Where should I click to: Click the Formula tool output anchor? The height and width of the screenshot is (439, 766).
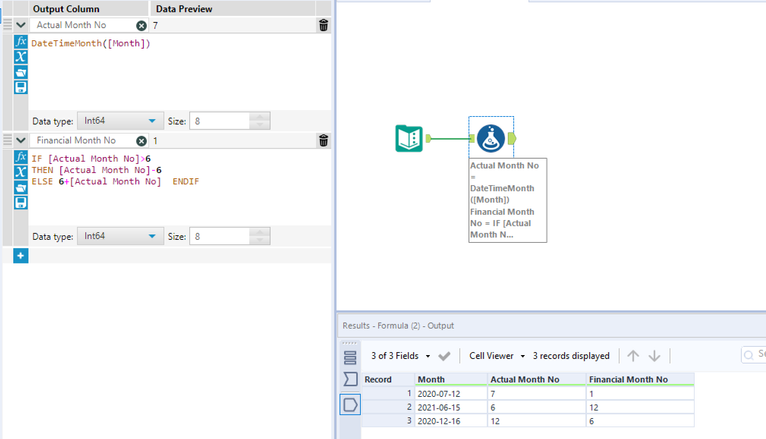[512, 139]
